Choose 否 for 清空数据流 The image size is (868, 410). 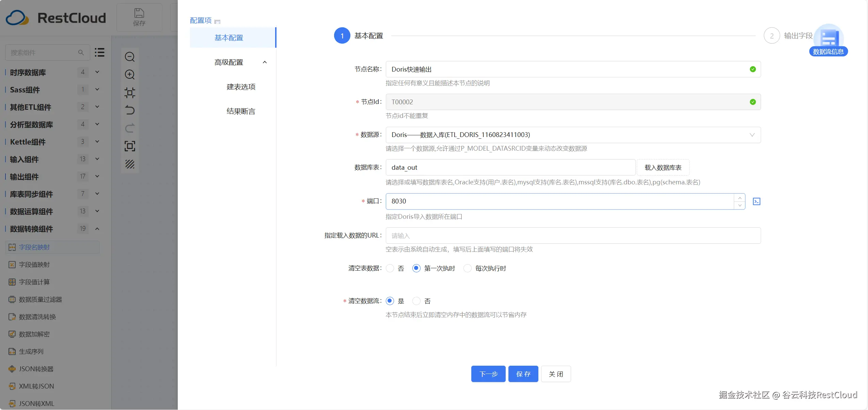tap(416, 301)
